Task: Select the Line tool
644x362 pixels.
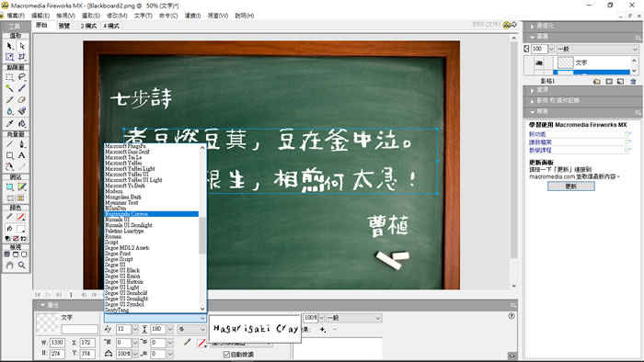Action: 9,144
